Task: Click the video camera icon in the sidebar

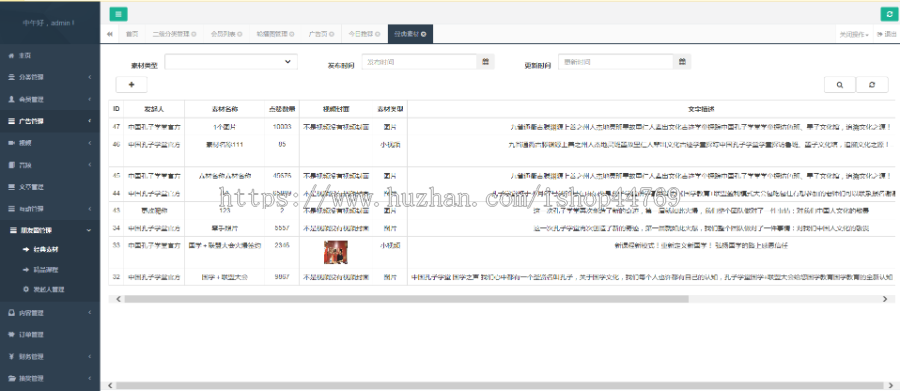Action: point(11,143)
